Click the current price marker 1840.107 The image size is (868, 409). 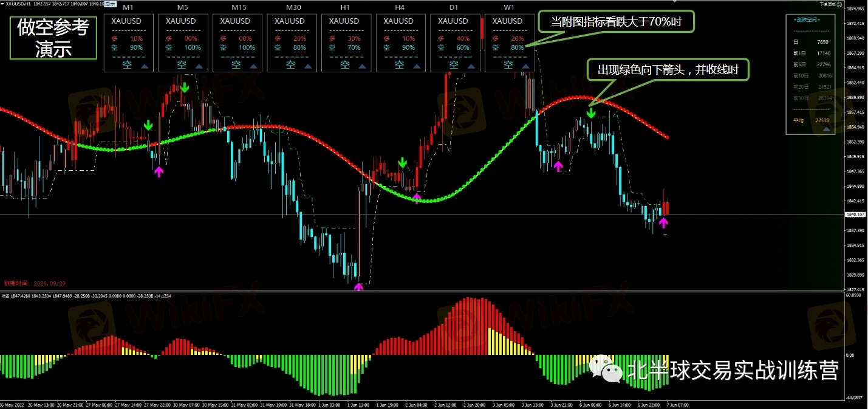[856, 215]
